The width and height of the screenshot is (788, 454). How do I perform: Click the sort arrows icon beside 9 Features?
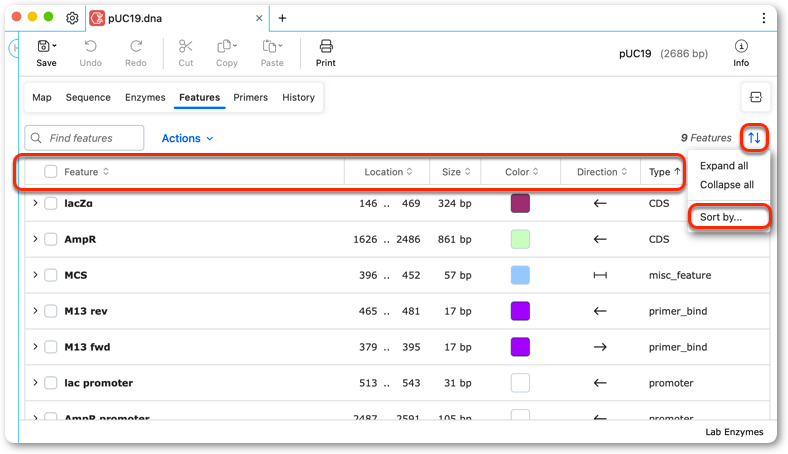754,138
